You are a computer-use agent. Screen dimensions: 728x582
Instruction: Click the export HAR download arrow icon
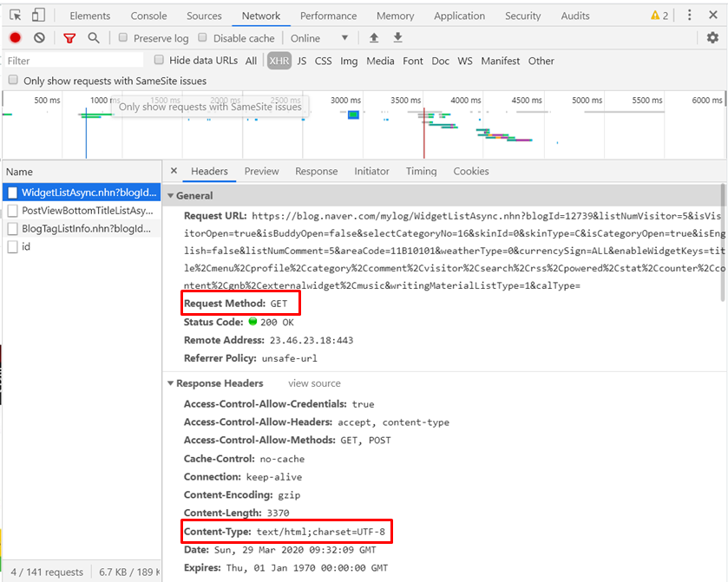[x=398, y=37]
